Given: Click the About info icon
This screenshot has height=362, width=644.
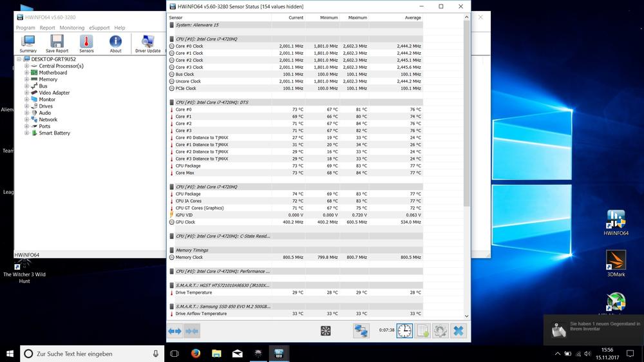Looking at the screenshot, I should coord(115,43).
